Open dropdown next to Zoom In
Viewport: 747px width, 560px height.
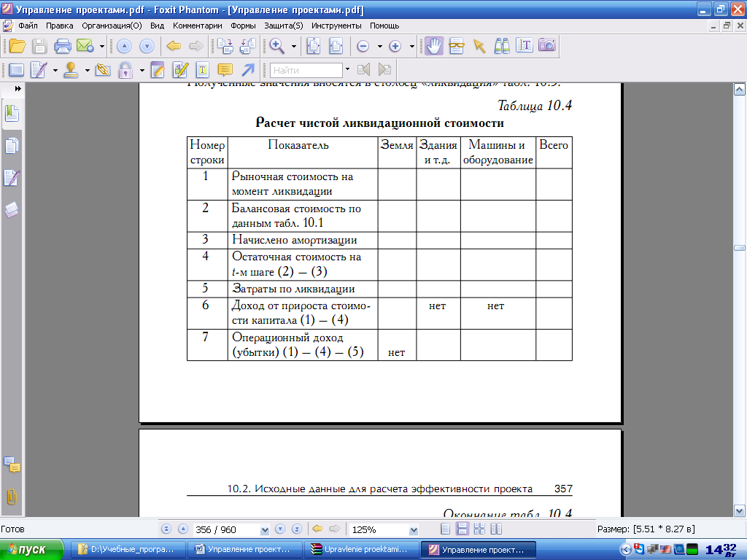411,46
